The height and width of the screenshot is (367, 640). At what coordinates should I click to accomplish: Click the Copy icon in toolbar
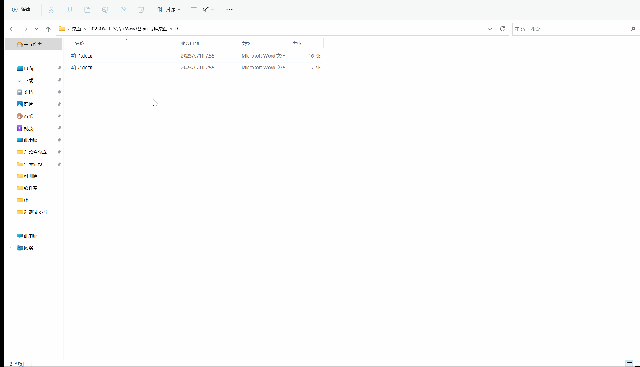pos(69,9)
